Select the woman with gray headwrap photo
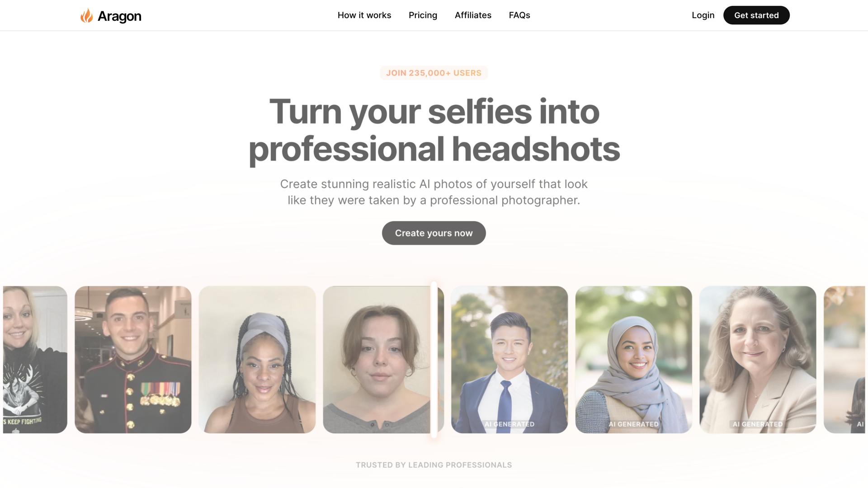868x488 pixels. [257, 360]
